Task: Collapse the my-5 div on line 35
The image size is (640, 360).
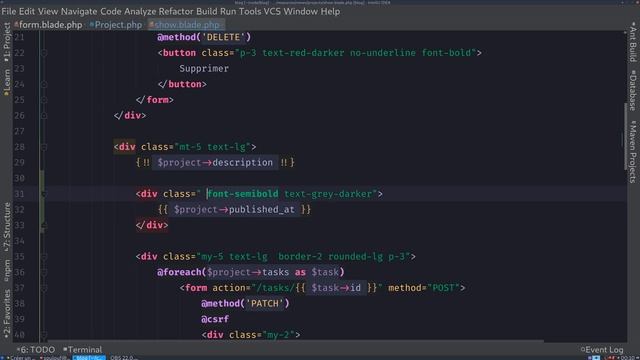Action: pos(44,257)
